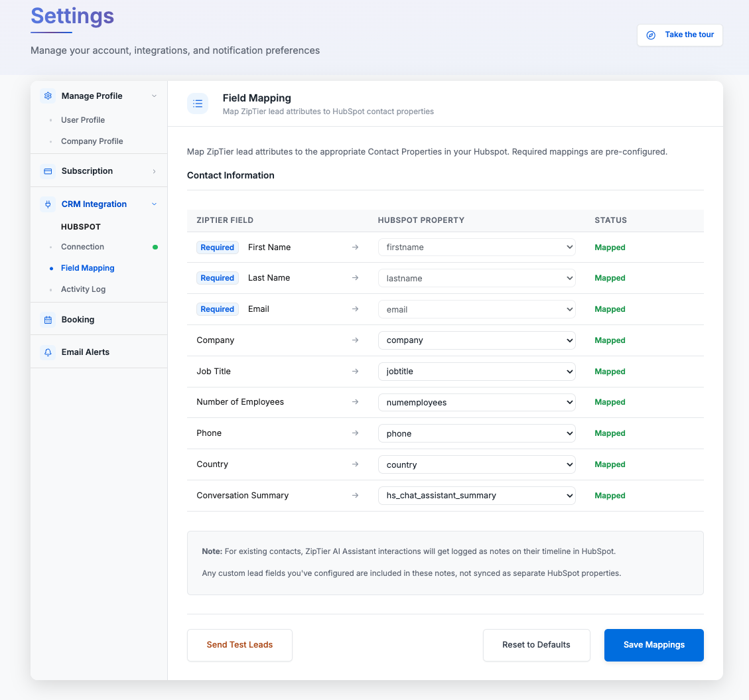Viewport: 749px width, 700px height.
Task: Open the hs_chat_assistant_summary dropdown
Action: (477, 496)
